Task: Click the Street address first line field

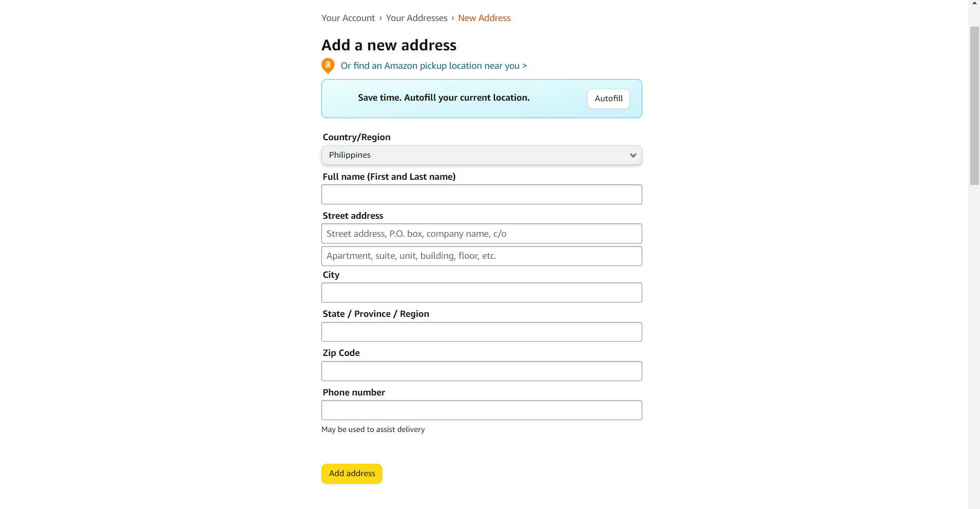Action: pos(482,234)
